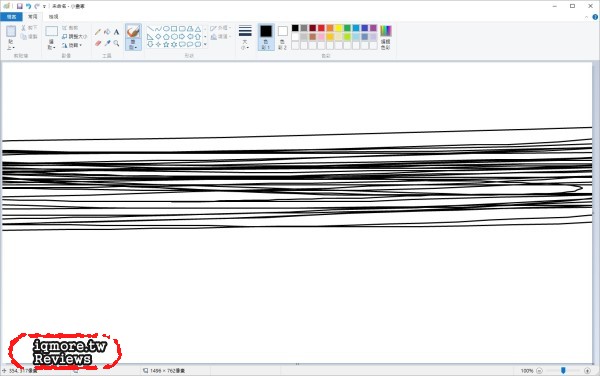The width and height of the screenshot is (600, 376).
Task: Choose the Cloud callout shape
Action: pyautogui.click(x=198, y=44)
